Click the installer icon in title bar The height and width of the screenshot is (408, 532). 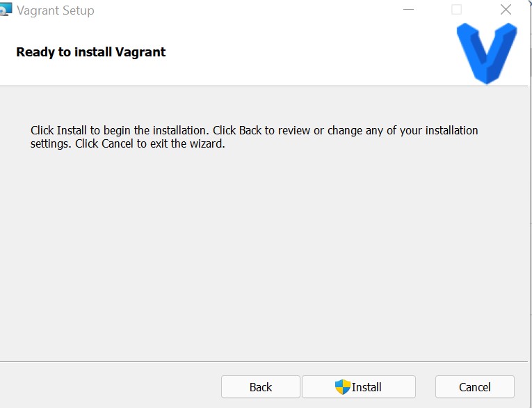pyautogui.click(x=6, y=10)
